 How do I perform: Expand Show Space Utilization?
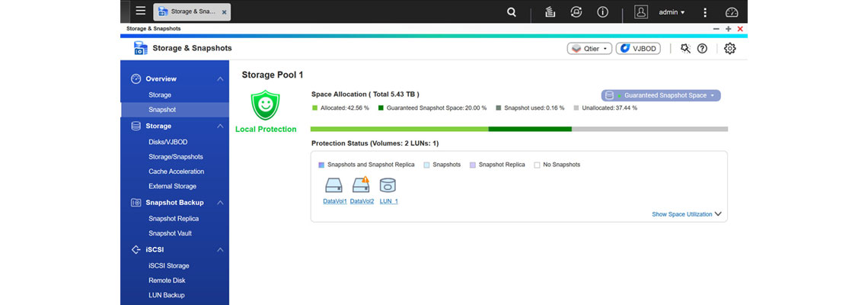[x=686, y=214]
